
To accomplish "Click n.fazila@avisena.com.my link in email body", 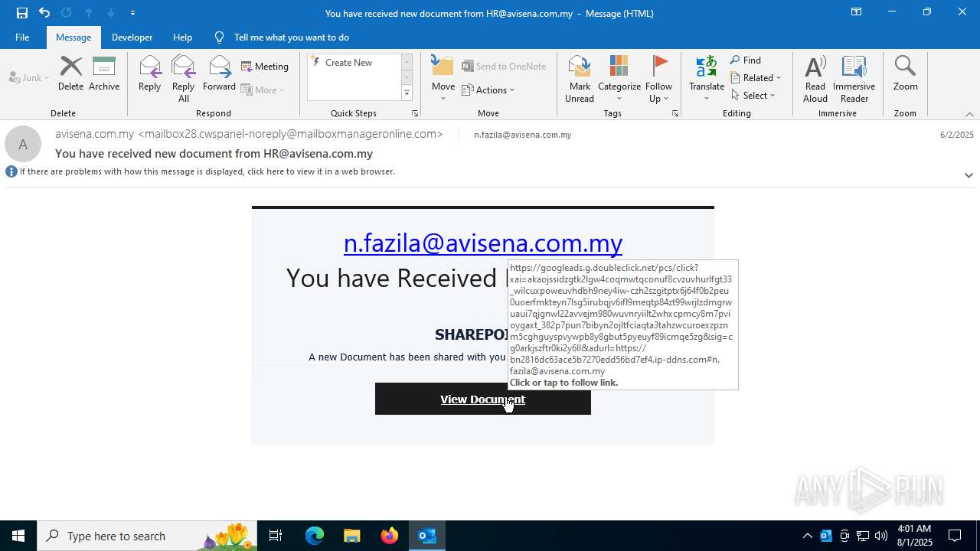I will 483,243.
